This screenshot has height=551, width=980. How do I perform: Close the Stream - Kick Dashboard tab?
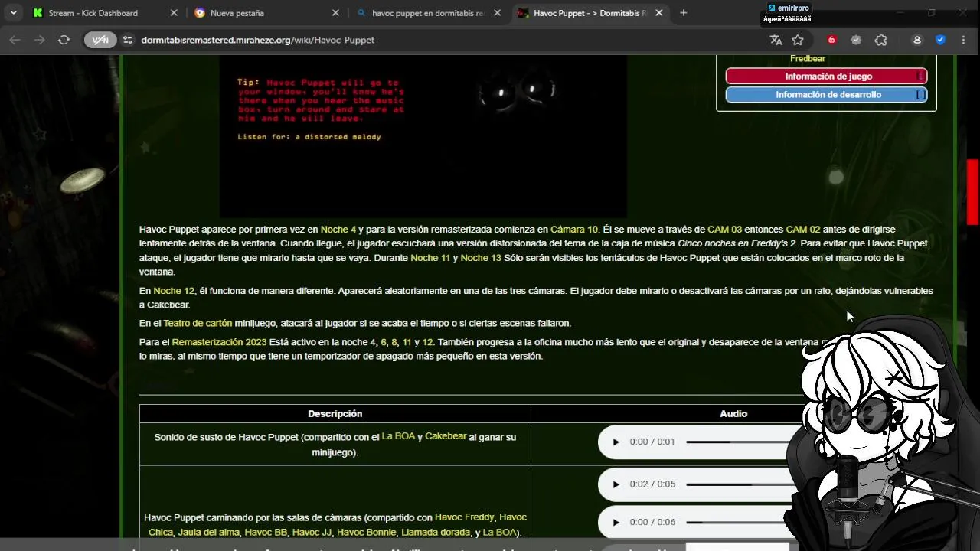tap(174, 13)
